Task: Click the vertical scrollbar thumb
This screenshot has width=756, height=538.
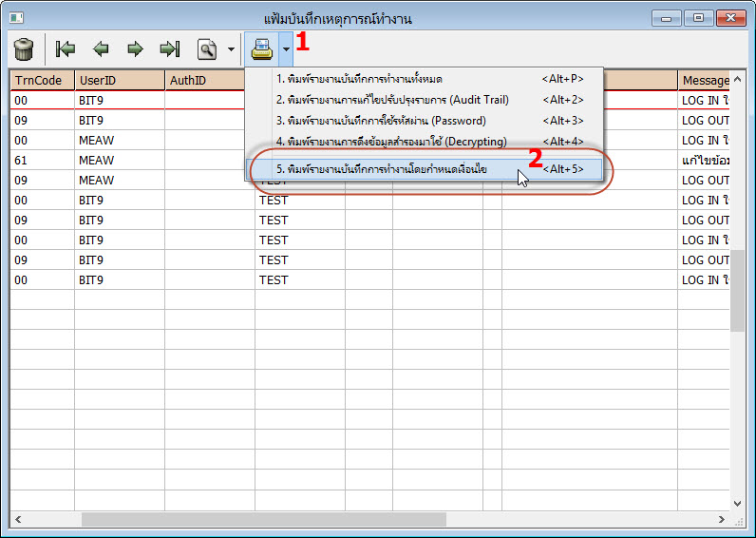Action: click(737, 291)
